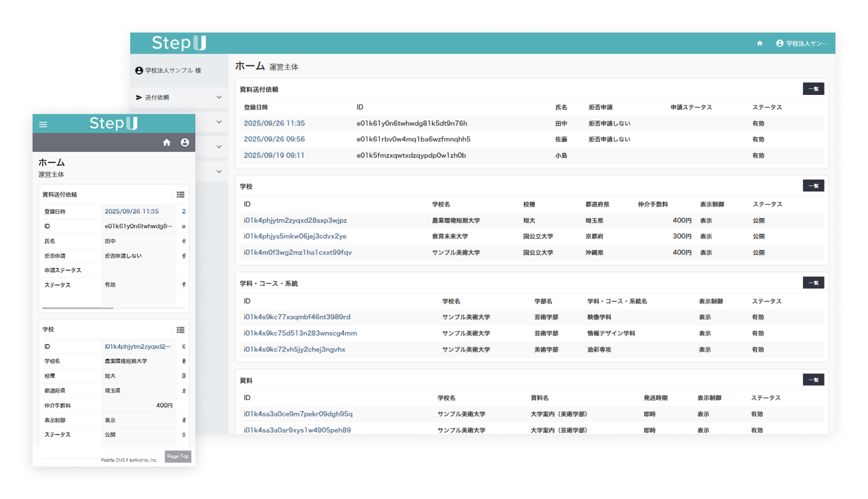The height and width of the screenshot is (499, 868).
Task: Click list icon in mobile 学校 panel
Action: 181,330
